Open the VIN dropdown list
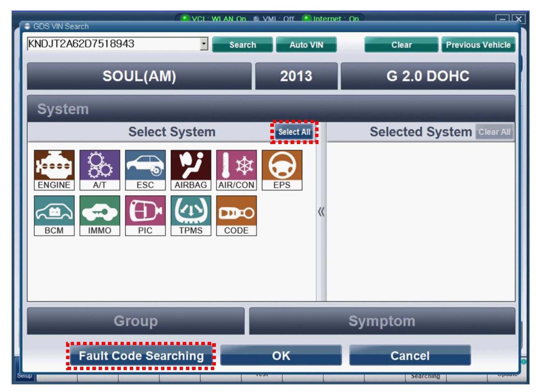Screen dimensions: 537x392 (x=204, y=44)
